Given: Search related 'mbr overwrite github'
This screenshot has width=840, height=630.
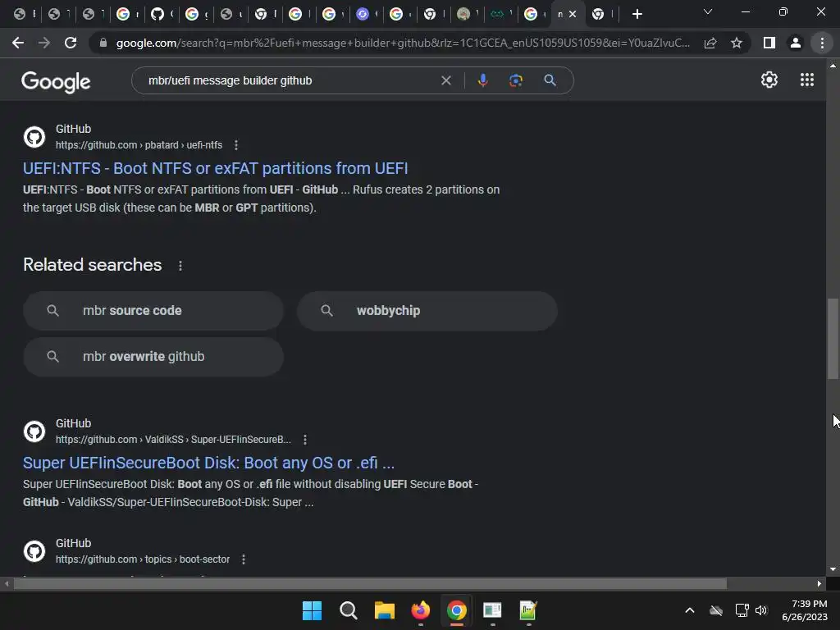Looking at the screenshot, I should (x=153, y=357).
